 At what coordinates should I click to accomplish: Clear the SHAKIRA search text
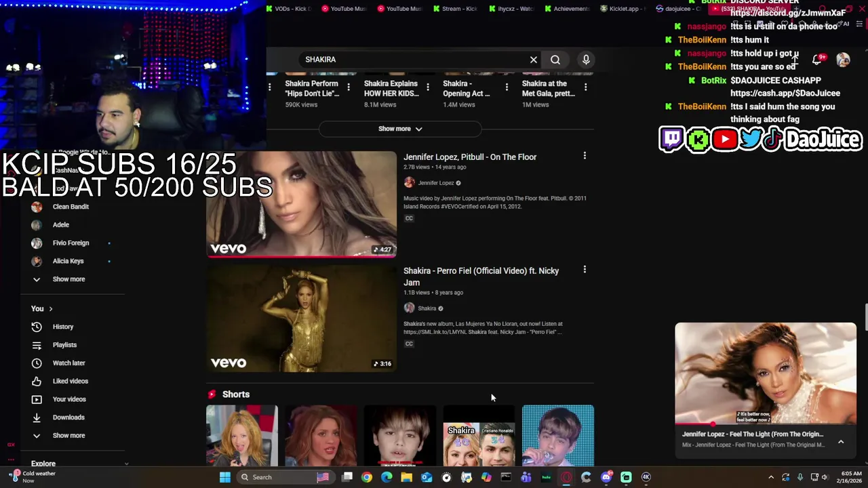click(534, 60)
